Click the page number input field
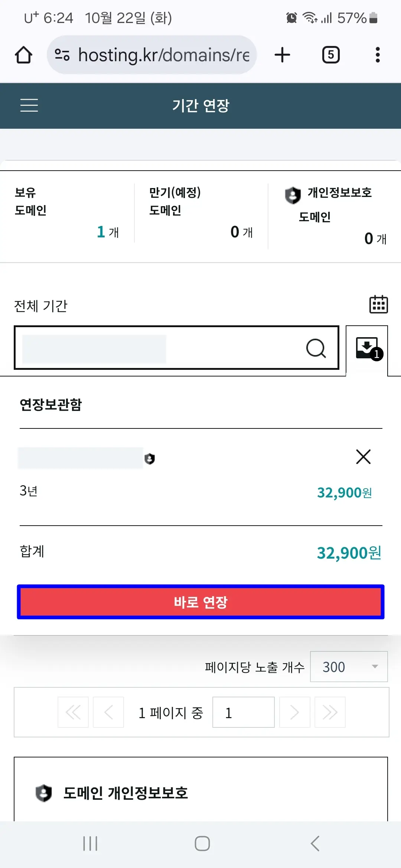Viewport: 401px width, 868px height. (243, 712)
